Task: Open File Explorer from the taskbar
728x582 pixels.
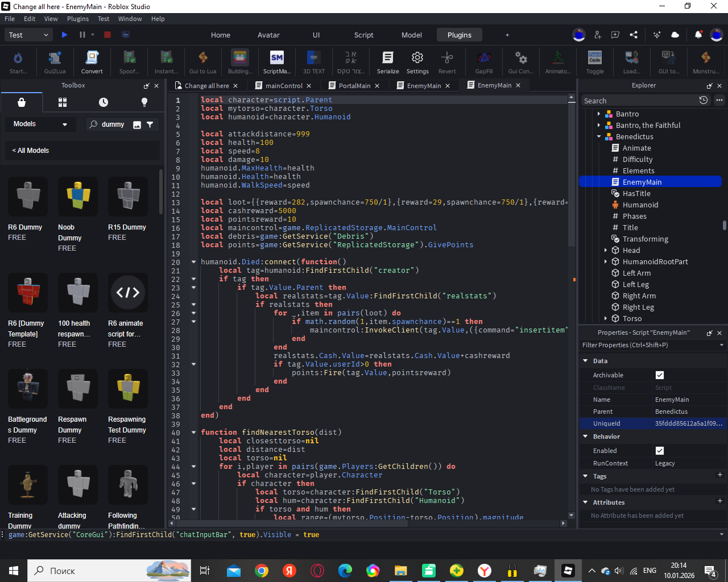Action: pyautogui.click(x=401, y=571)
